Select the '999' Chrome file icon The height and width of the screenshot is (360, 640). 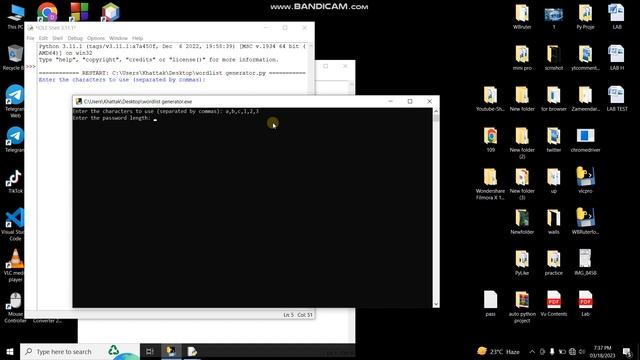(x=490, y=140)
